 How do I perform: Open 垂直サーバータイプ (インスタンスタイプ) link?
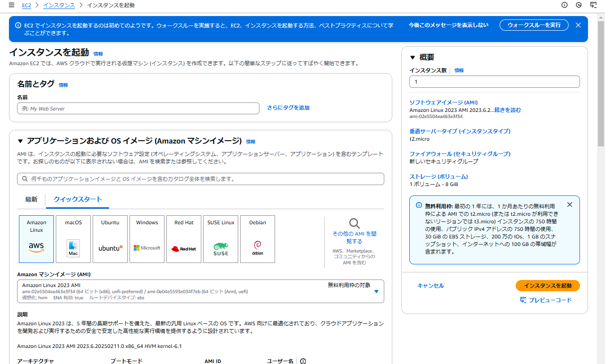460,131
